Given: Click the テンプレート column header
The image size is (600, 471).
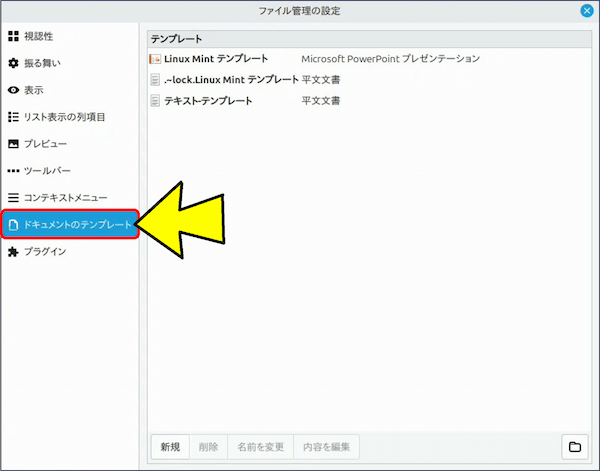Looking at the screenshot, I should click(369, 39).
